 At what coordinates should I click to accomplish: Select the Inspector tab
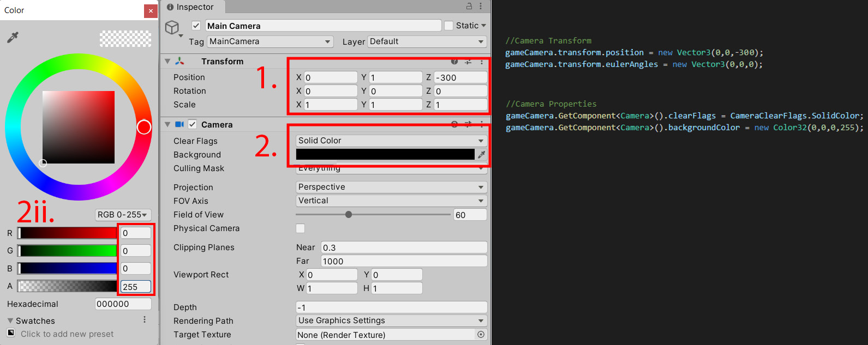[x=190, y=7]
